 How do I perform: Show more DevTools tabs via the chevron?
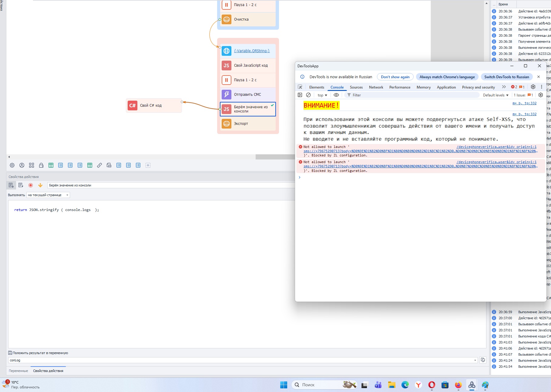(504, 87)
